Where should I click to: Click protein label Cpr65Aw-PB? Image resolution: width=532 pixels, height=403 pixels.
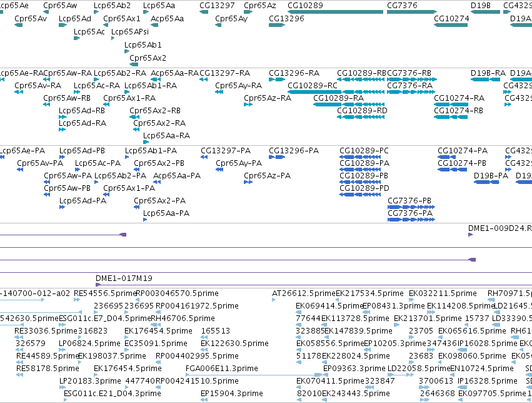[x=67, y=188]
